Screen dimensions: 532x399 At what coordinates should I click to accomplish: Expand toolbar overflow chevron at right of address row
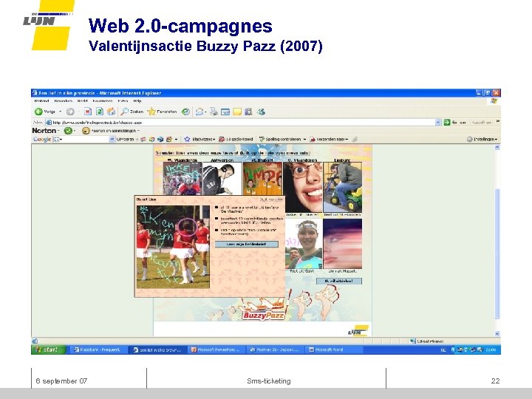click(498, 121)
